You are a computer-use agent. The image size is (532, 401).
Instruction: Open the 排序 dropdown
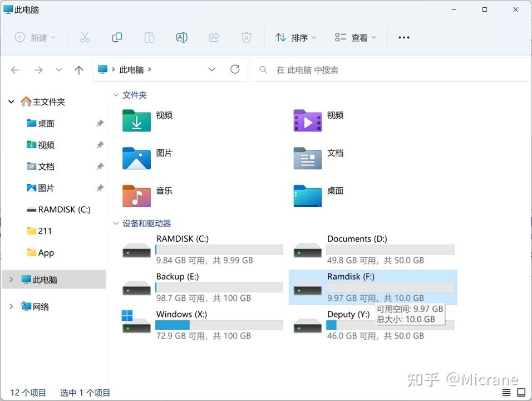[295, 37]
